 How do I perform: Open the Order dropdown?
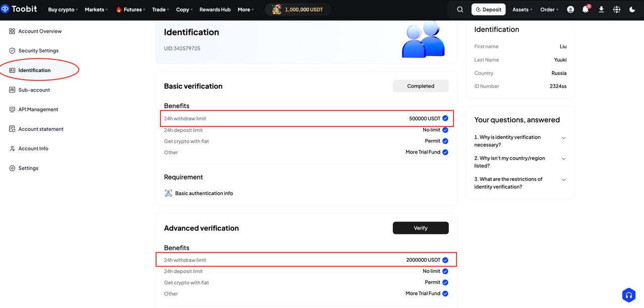click(x=549, y=10)
